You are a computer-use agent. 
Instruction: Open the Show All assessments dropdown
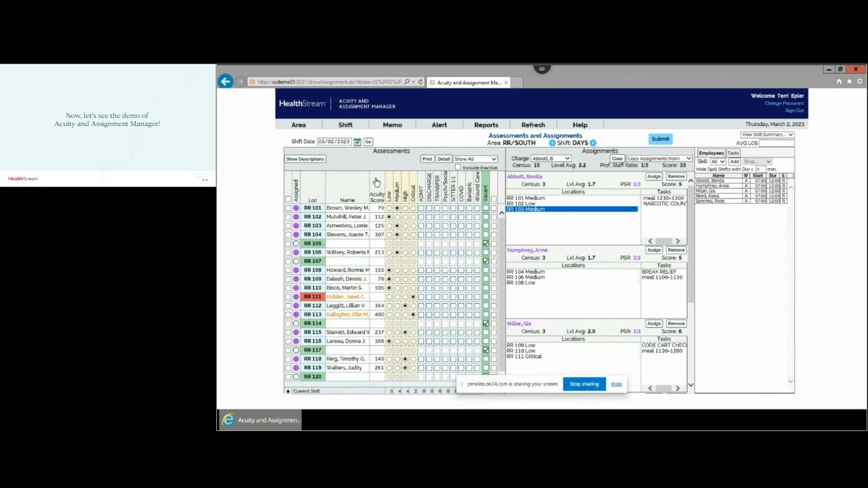(475, 159)
